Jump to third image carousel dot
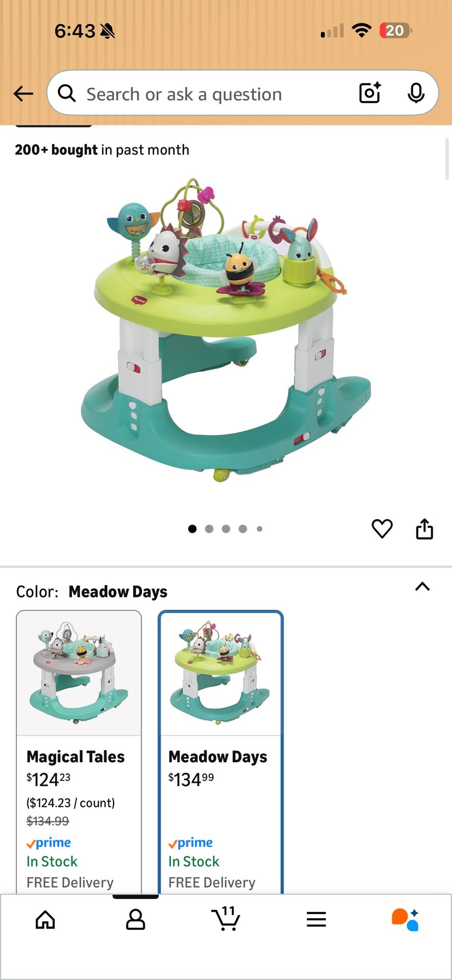 tap(226, 529)
